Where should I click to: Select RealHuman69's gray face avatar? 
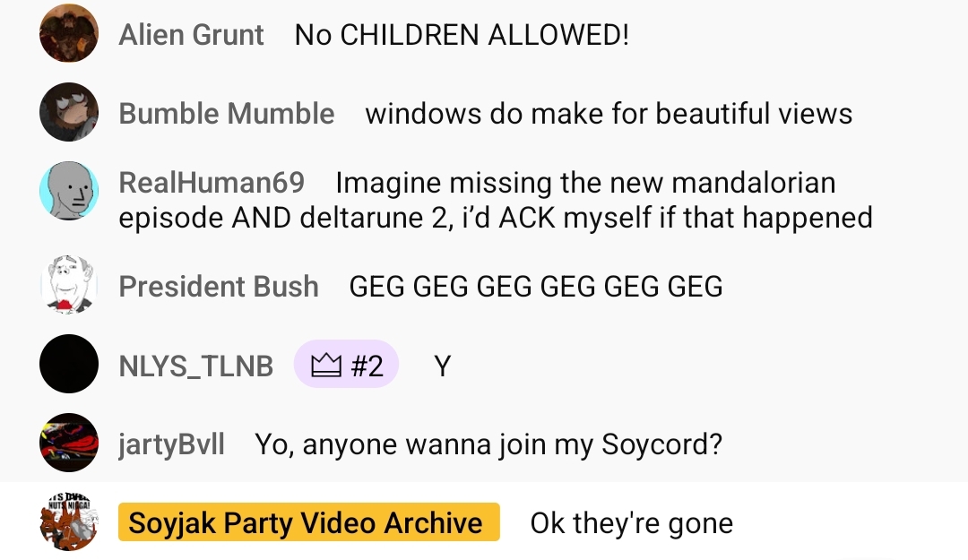coord(69,191)
